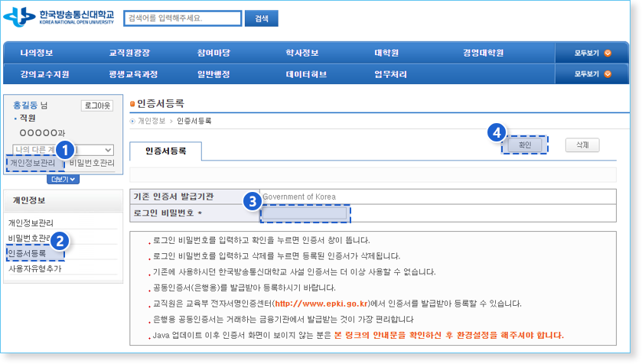Click the OOOOO과 department text
This screenshot has height=364, width=642.
pos(42,133)
